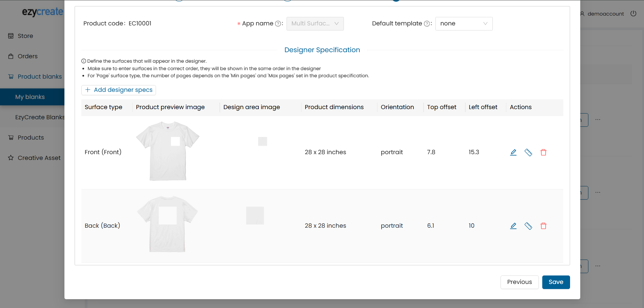The height and width of the screenshot is (308, 644).
Task: Click Add designer specs button
Action: coord(119,90)
